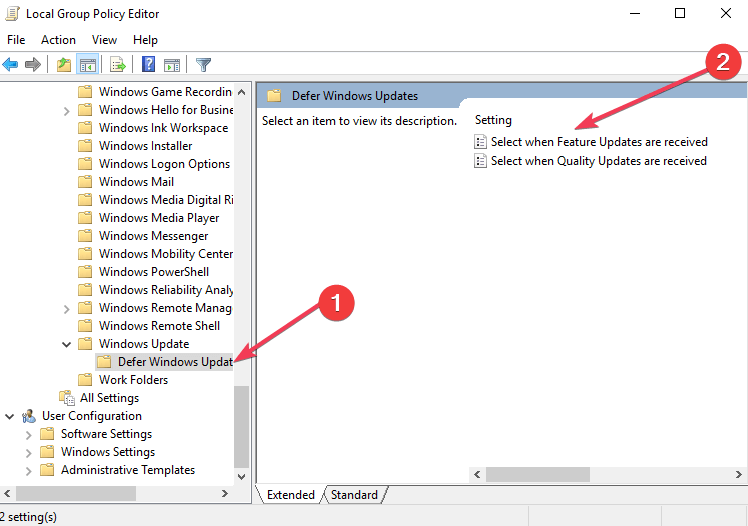Minimize the Local Group Policy Editor window
This screenshot has height=526, width=748.
635,13
